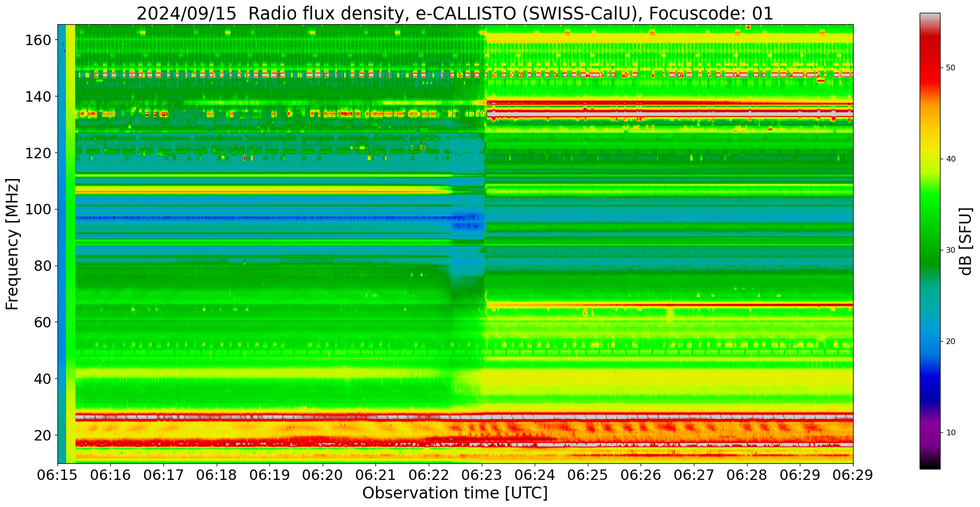Click the 60 MHz frequency tick label
The width and height of the screenshot is (980, 507).
(43, 322)
